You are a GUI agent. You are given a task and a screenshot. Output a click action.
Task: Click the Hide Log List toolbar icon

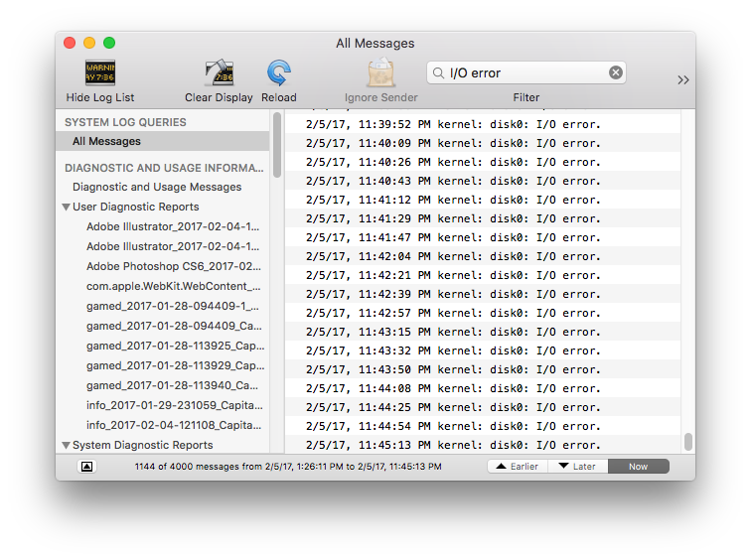click(x=100, y=73)
